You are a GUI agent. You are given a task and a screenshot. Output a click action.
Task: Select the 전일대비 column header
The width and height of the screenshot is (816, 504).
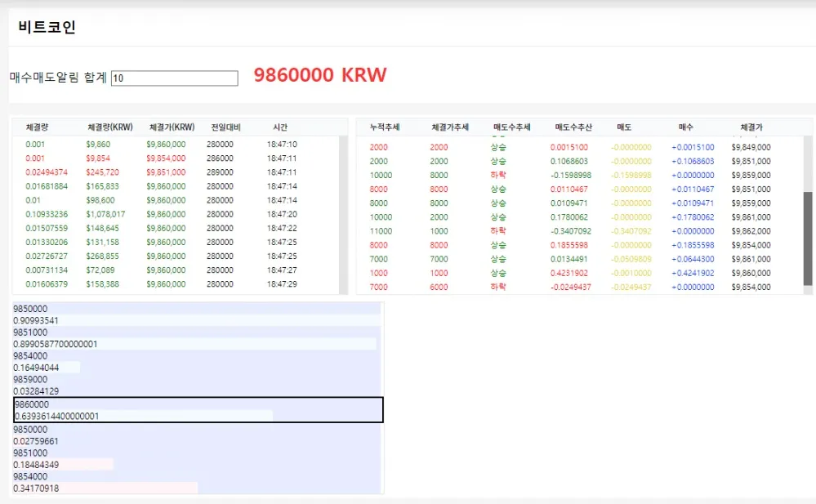[x=226, y=127]
